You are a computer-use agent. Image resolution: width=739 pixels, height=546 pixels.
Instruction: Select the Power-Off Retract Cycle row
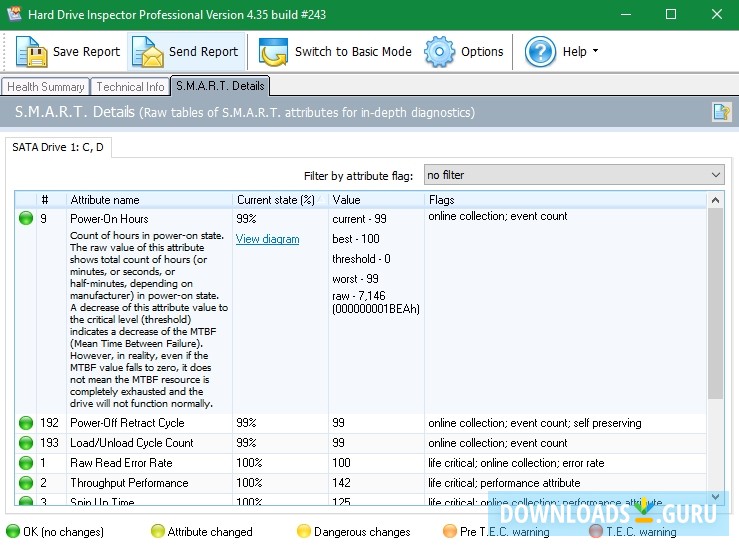click(127, 423)
